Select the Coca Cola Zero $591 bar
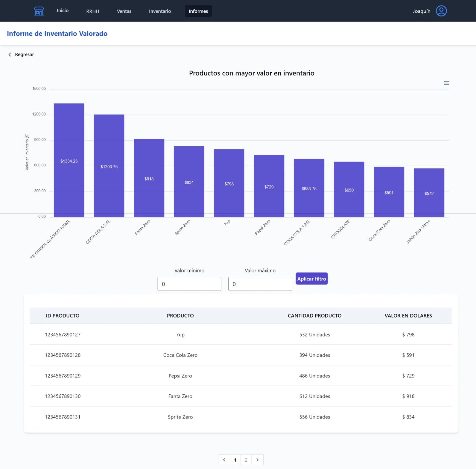This screenshot has height=469, width=476. click(x=389, y=192)
